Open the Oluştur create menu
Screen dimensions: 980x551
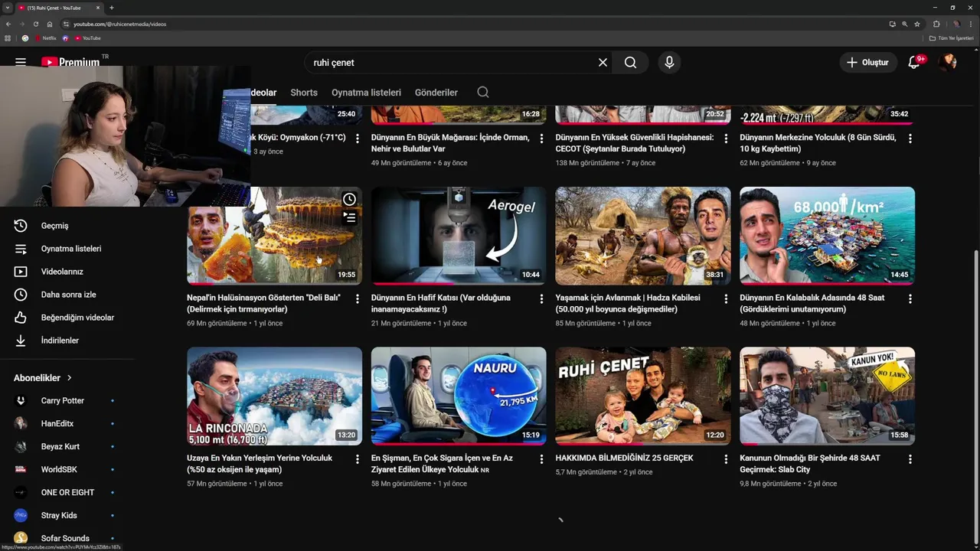tap(868, 63)
